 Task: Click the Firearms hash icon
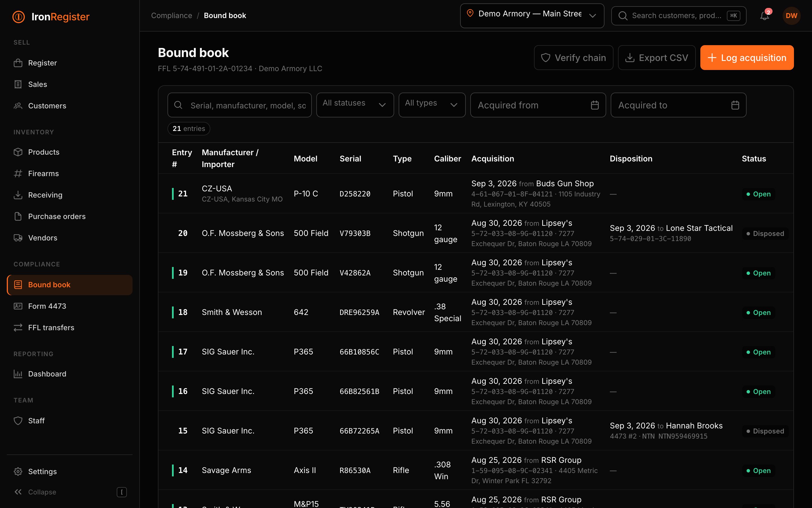[18, 173]
